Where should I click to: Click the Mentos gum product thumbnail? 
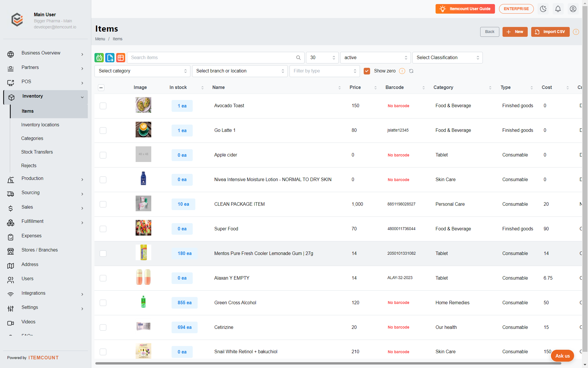[x=143, y=252]
